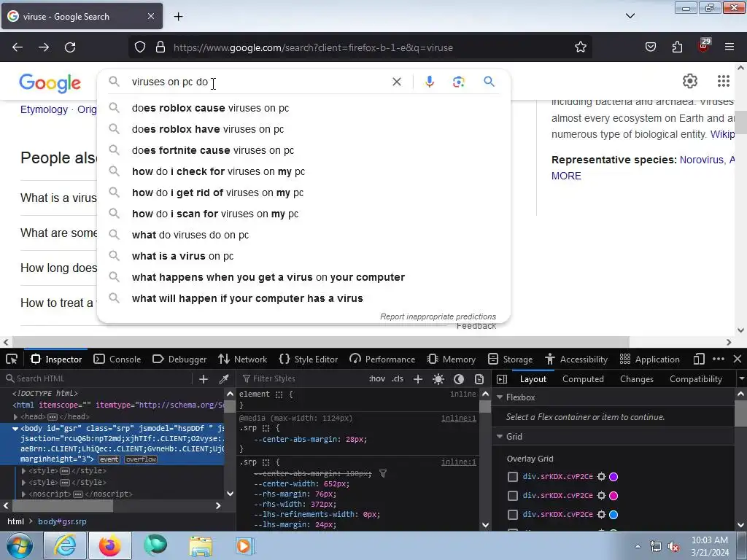The height and width of the screenshot is (560, 747).
Task: Go back with the browser back arrow
Action: [18, 47]
